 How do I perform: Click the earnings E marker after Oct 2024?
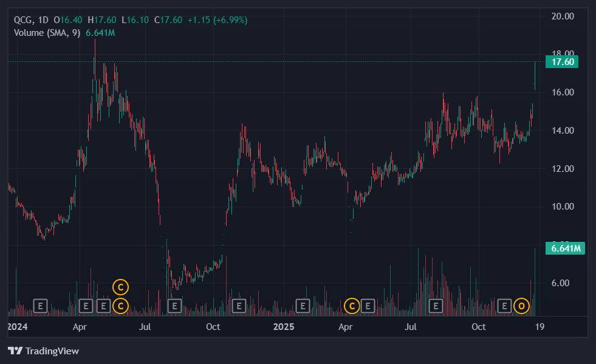click(239, 306)
